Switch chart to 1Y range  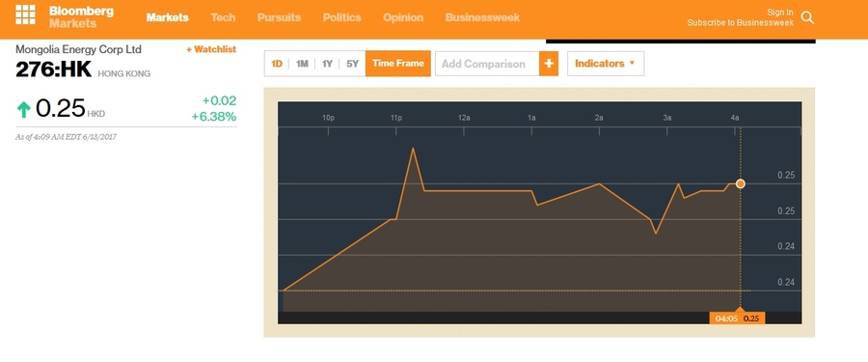pyautogui.click(x=327, y=64)
